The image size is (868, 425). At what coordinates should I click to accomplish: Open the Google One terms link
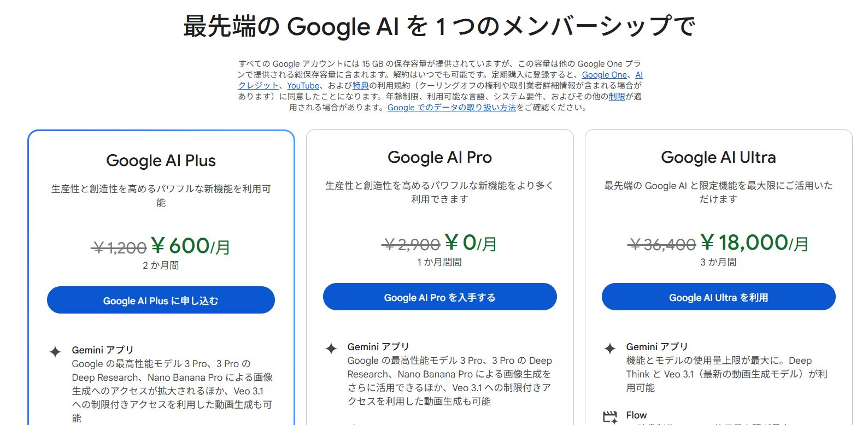tap(604, 75)
